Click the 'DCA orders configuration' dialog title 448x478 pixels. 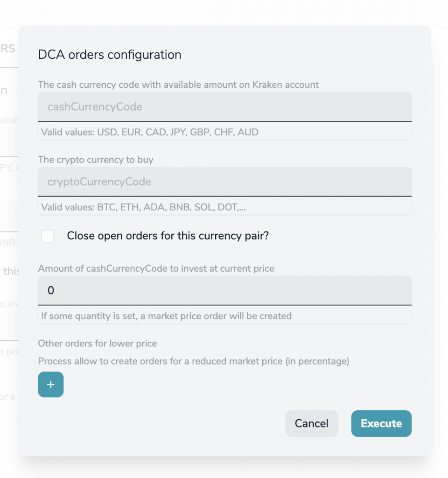coord(109,55)
